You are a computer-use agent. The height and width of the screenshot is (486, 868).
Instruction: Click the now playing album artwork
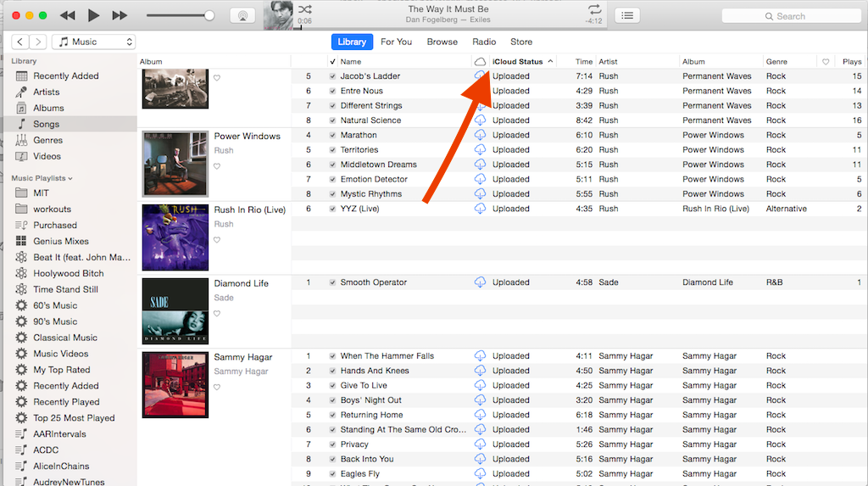tap(278, 15)
